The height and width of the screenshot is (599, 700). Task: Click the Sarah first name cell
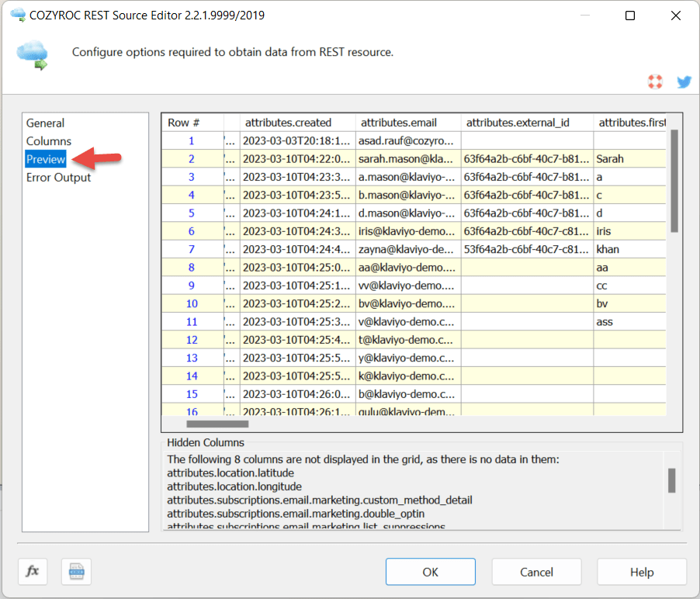click(630, 159)
